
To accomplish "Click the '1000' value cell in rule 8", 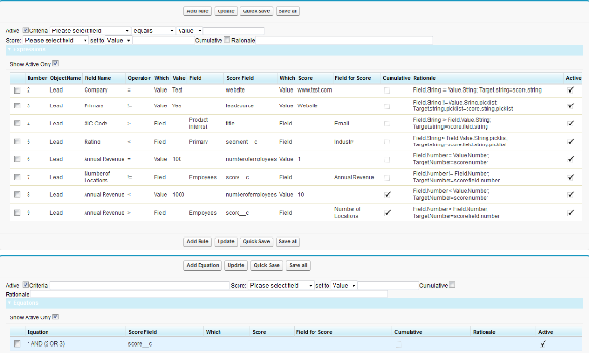I will [x=179, y=195].
